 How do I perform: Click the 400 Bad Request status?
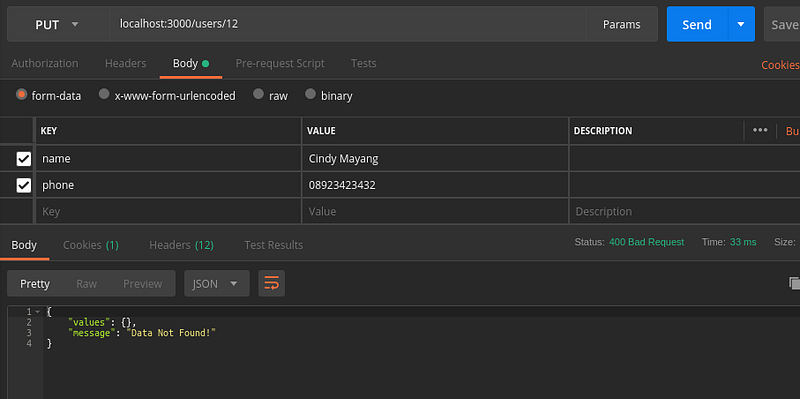[x=646, y=242]
